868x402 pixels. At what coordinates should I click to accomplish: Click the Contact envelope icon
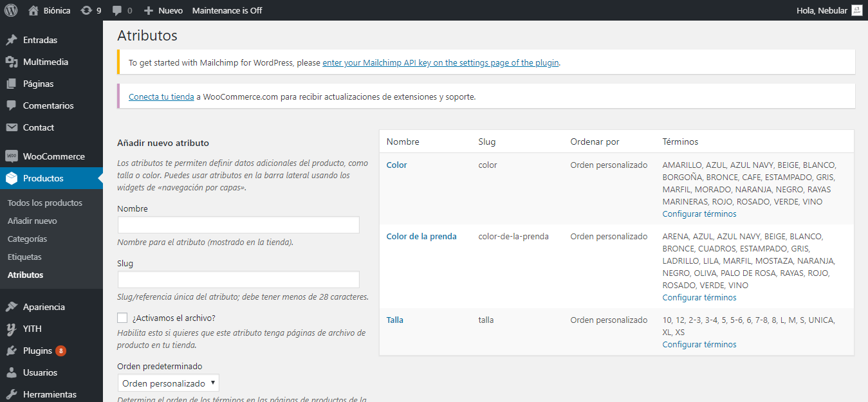click(x=12, y=127)
